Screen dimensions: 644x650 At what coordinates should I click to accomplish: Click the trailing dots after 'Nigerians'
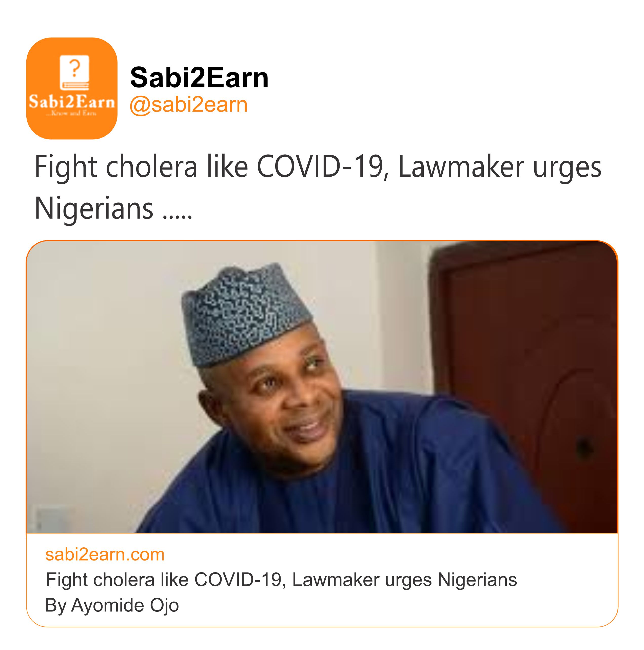[x=177, y=214]
